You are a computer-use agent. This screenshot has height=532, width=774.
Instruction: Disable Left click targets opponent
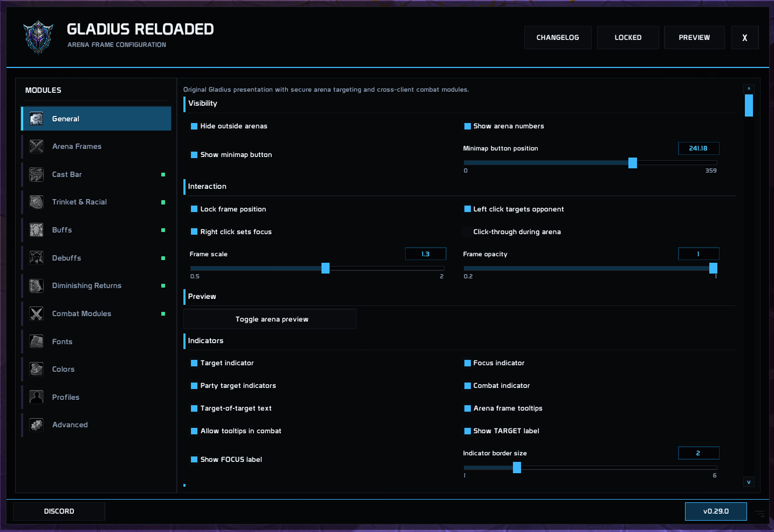[468, 209]
